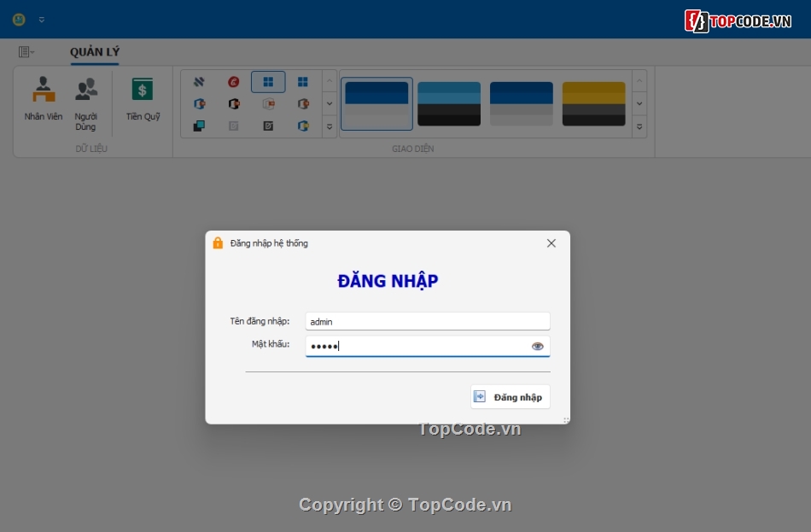The image size is (811, 532).
Task: Expand the full skin gallery with double chevron
Action: click(x=330, y=127)
